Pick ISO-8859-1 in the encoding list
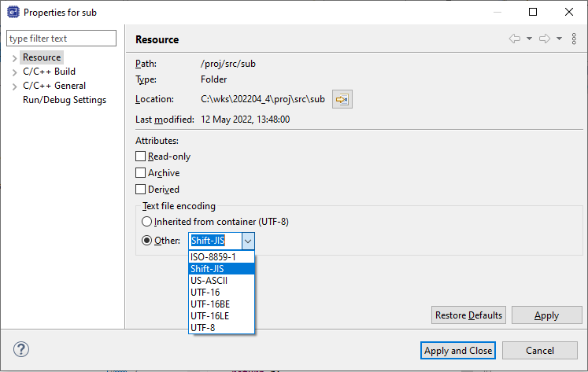The width and height of the screenshot is (588, 372). 213,256
